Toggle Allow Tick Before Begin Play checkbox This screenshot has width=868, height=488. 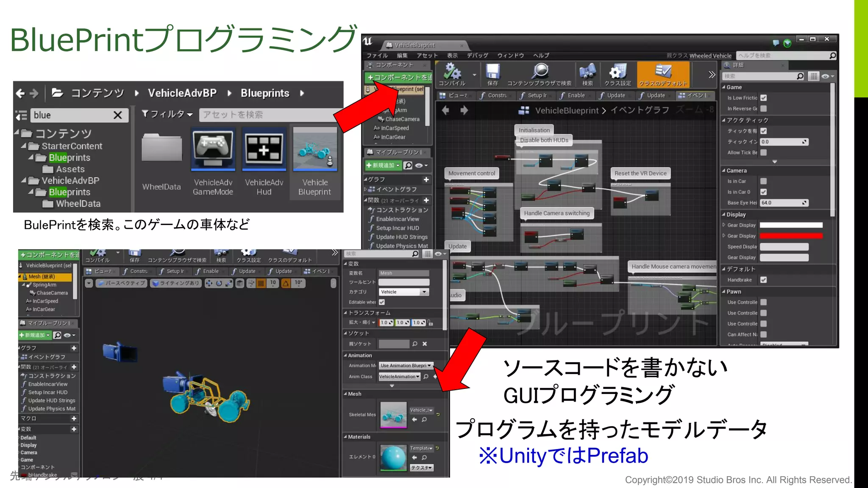[763, 152]
